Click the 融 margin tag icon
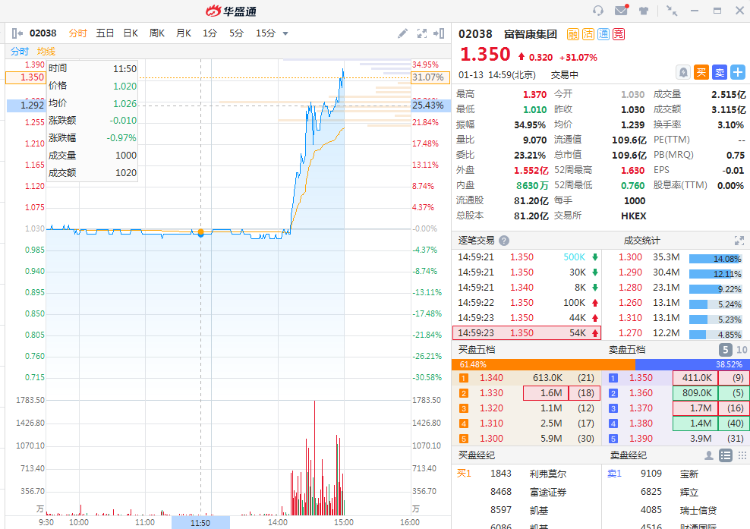 point(573,34)
